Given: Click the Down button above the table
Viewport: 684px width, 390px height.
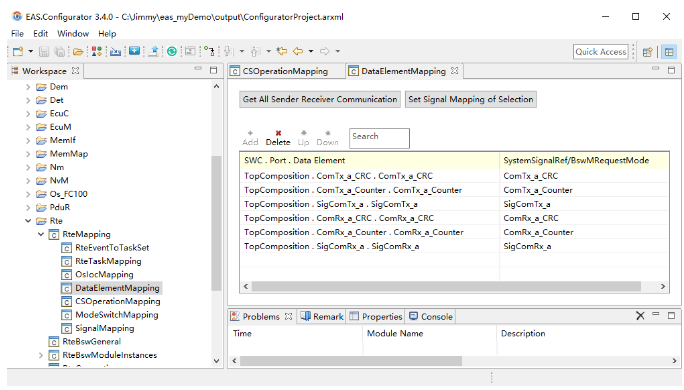Looking at the screenshot, I should [328, 138].
